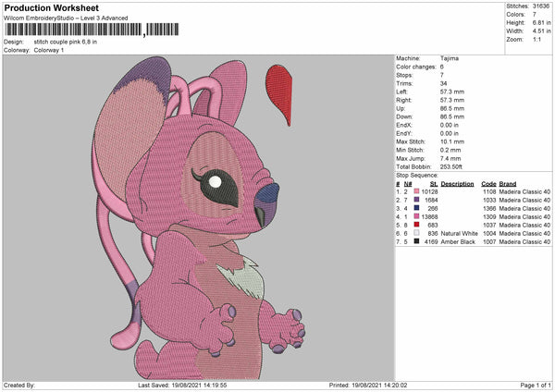Screen dimensions: 555x392
Task: Click the Max Jump value 7.4 mm
Action: click(450, 158)
